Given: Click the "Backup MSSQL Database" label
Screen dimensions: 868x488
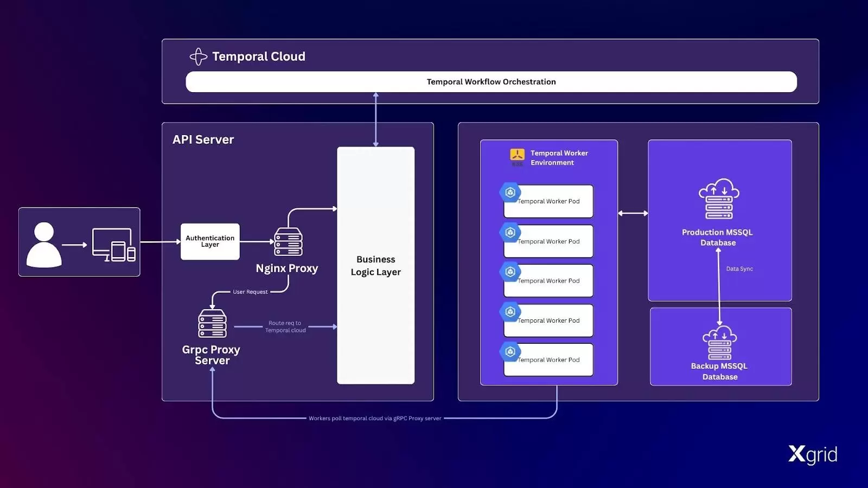Looking at the screenshot, I should (x=719, y=371).
